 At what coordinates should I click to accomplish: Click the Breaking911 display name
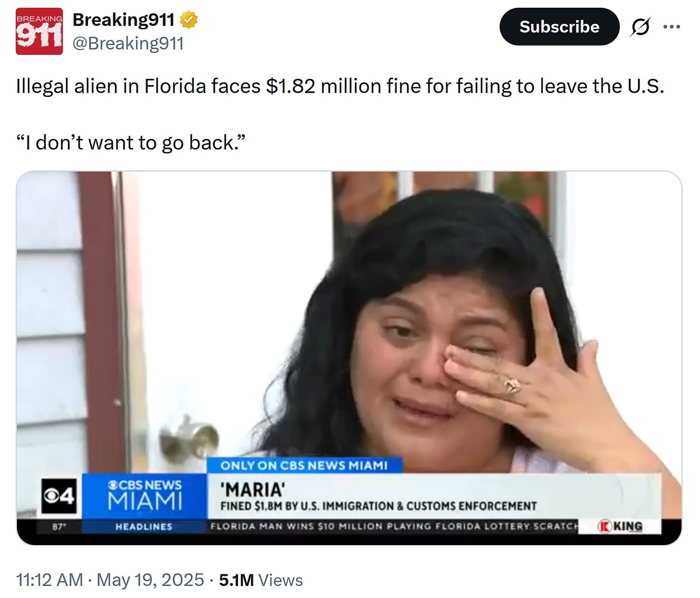124,20
